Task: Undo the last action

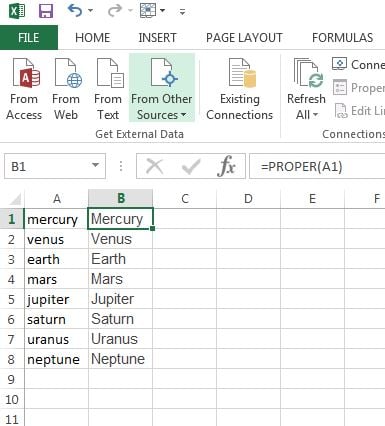Action: (x=75, y=11)
